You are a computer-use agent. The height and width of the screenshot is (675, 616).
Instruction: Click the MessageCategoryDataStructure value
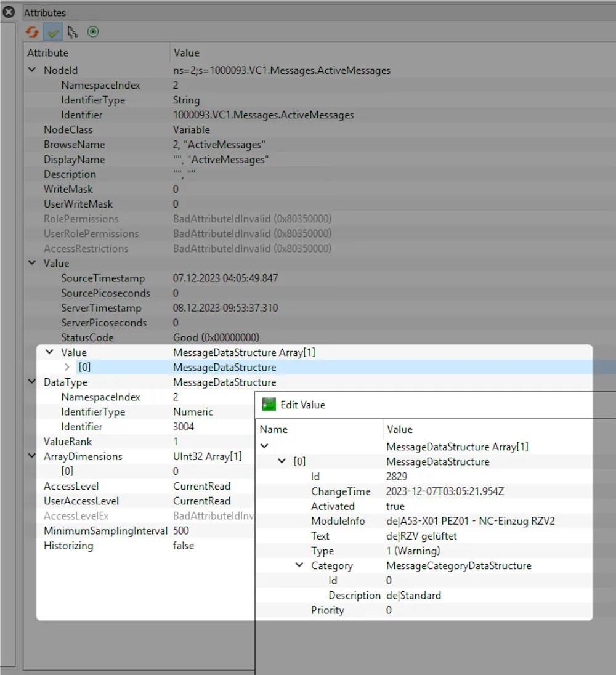coord(459,565)
